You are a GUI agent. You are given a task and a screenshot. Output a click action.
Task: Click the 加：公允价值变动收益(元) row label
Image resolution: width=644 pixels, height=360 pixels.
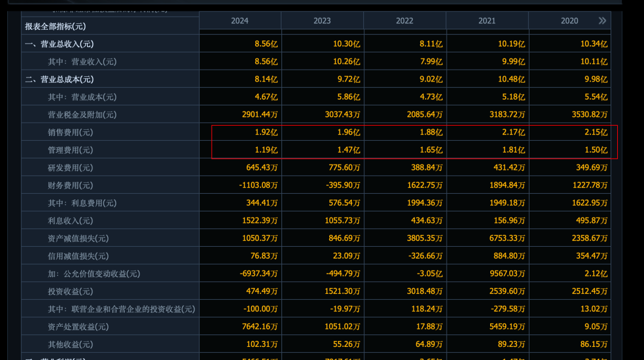pyautogui.click(x=94, y=274)
